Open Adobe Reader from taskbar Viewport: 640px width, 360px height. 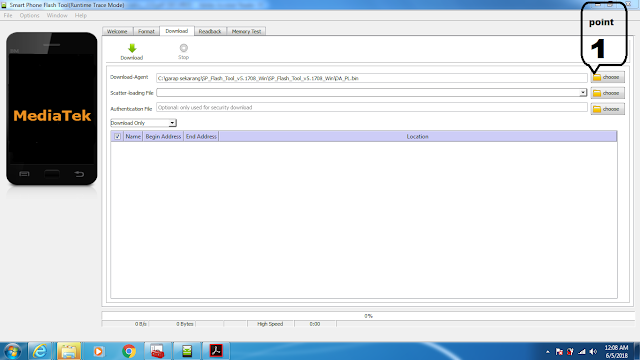[x=216, y=351]
